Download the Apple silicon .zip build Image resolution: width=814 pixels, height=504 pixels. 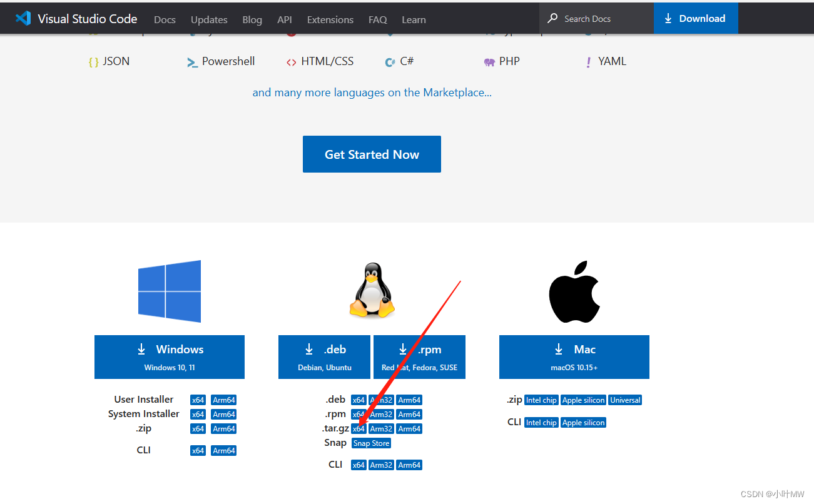(583, 400)
